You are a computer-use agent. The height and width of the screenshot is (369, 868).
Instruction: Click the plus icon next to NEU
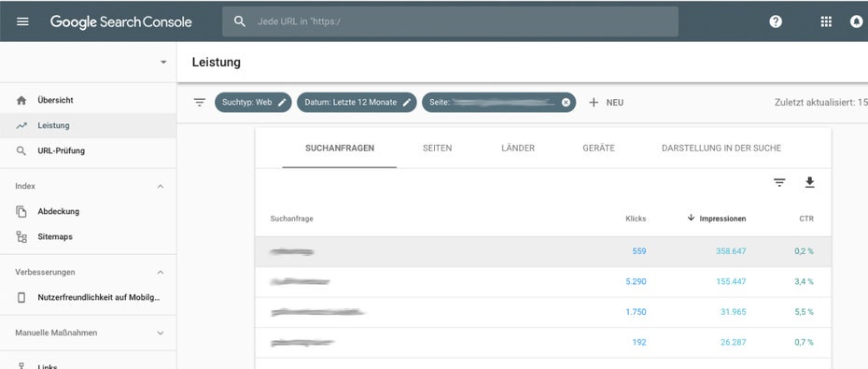[594, 103]
